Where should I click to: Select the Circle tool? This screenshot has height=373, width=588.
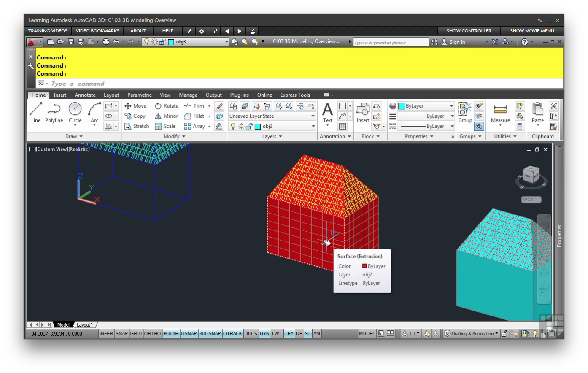coord(75,113)
